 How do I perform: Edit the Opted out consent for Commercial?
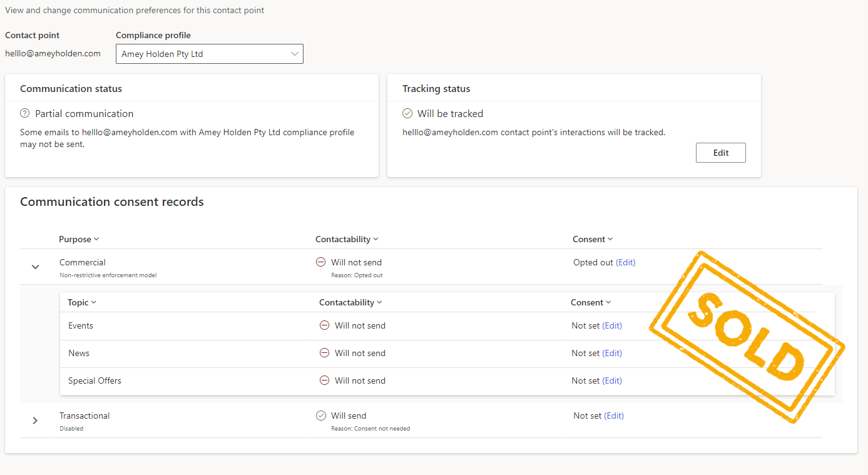(x=625, y=262)
